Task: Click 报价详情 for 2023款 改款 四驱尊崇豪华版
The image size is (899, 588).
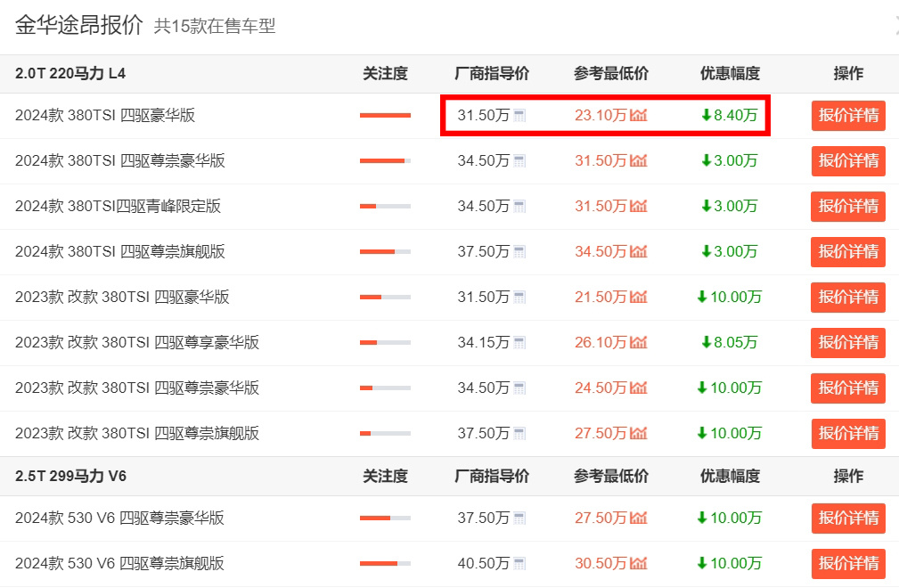Action: (848, 388)
